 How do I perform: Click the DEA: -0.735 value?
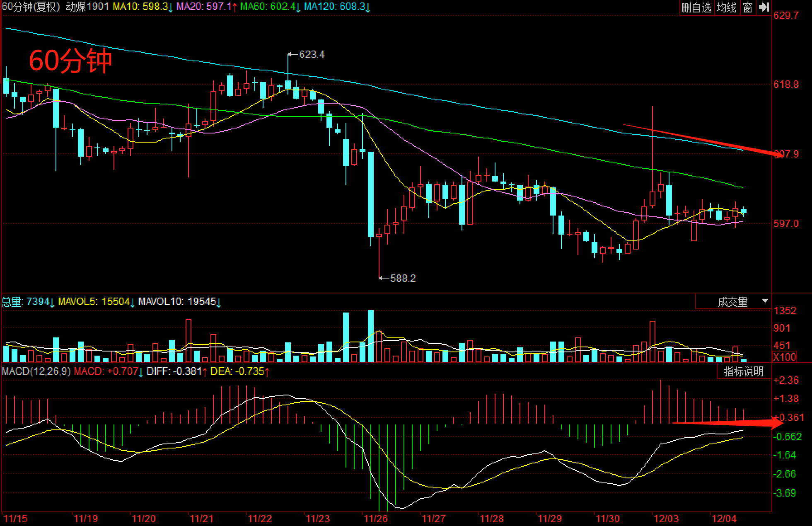240,371
